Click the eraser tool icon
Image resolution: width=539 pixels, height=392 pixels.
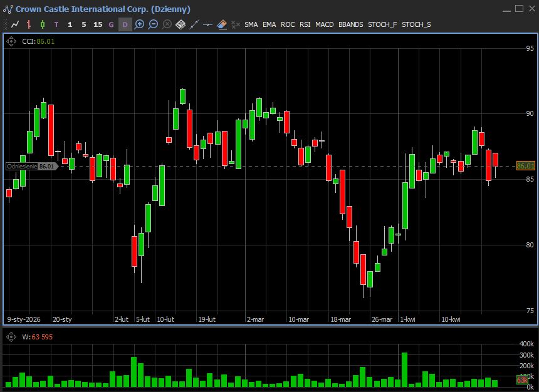222,24
